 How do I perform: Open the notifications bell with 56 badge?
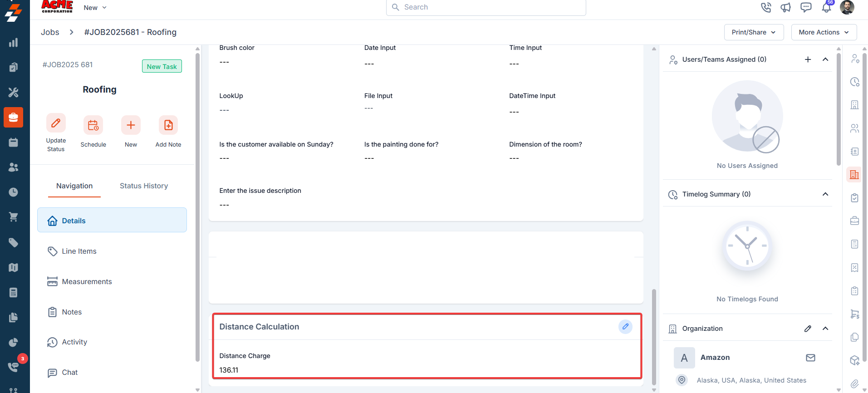click(827, 7)
